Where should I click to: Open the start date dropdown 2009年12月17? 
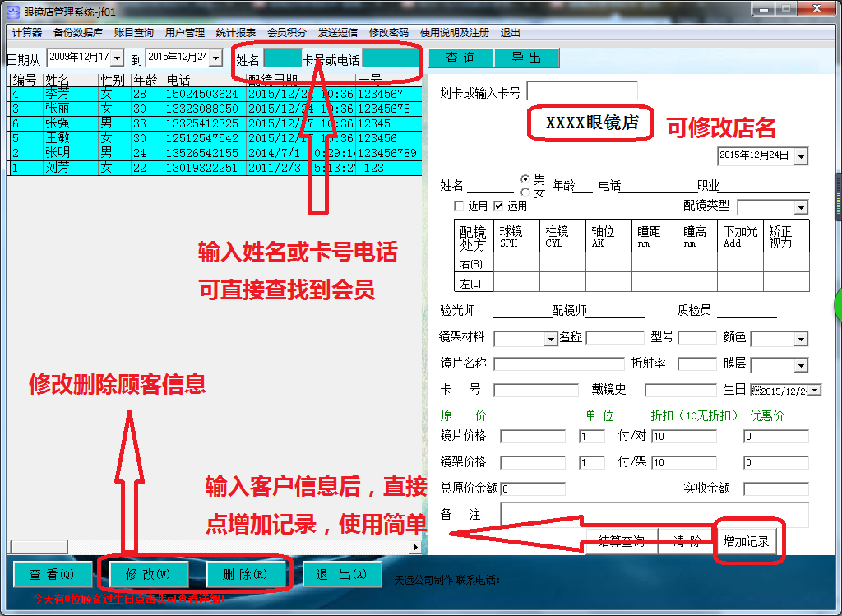[117, 58]
